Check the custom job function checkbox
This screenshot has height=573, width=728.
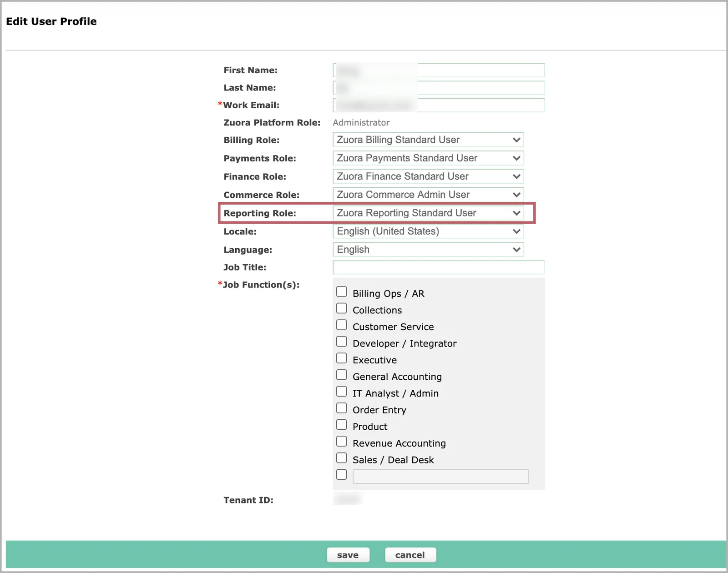pos(342,475)
